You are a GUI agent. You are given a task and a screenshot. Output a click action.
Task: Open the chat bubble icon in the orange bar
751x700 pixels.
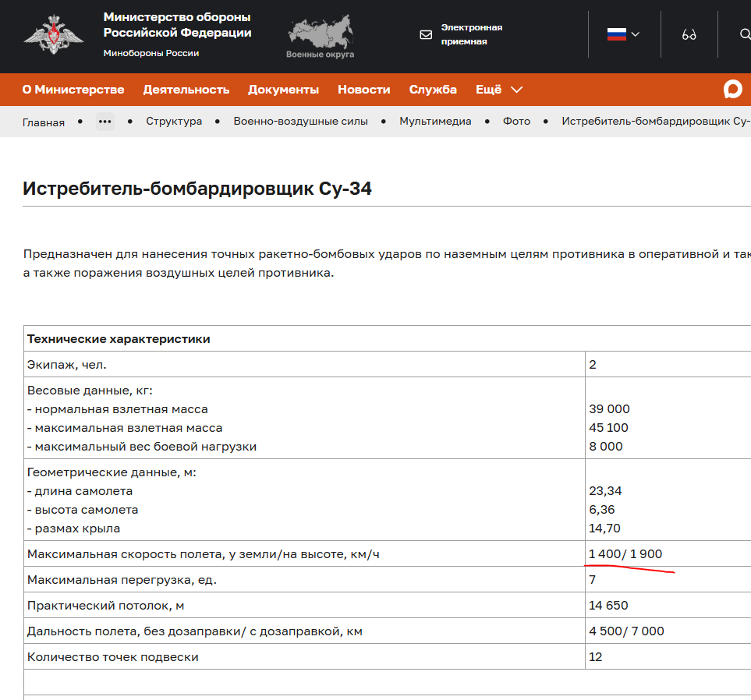tap(733, 89)
